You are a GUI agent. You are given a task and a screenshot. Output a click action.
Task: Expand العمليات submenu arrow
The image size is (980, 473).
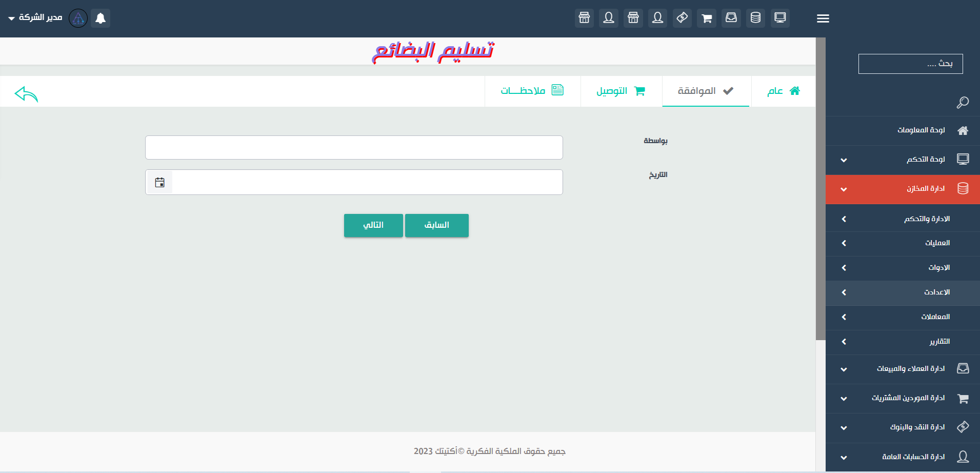(844, 243)
